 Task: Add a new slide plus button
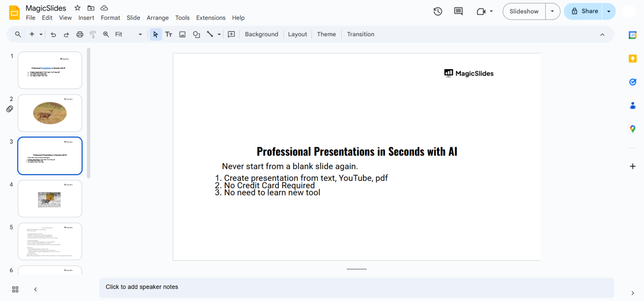[x=32, y=34]
